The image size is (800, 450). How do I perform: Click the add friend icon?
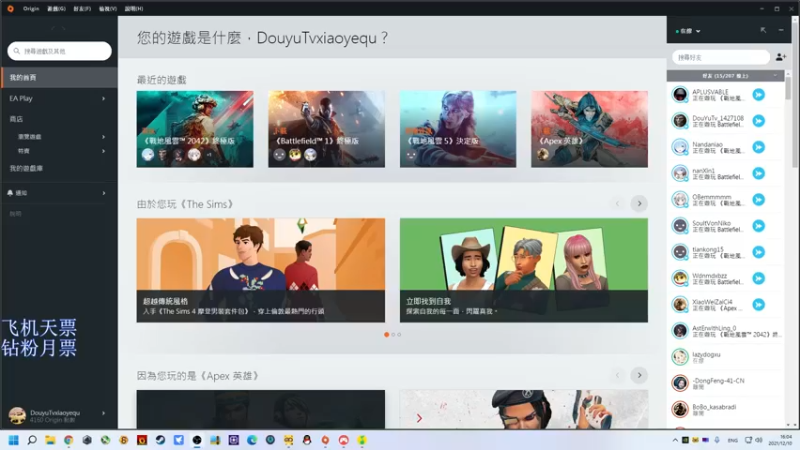(781, 57)
